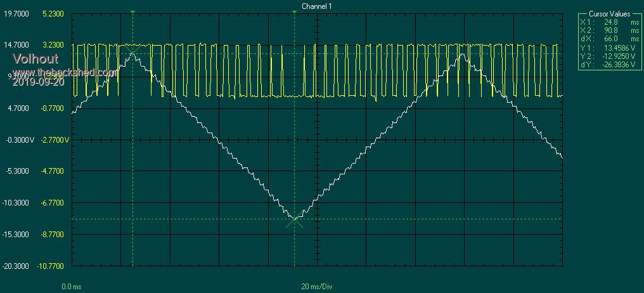Viewport: 644px width, 293px height.
Task: Click the Cursor Values panel header
Action: (x=609, y=13)
